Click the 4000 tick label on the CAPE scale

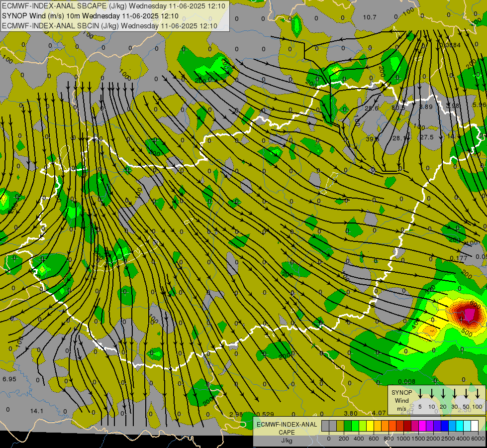[x=464, y=439]
